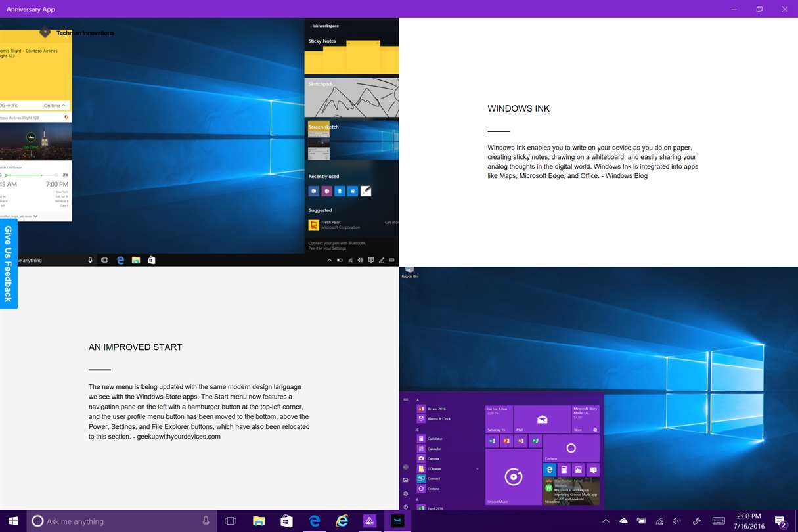Select Alarms & Clock in the Start menu list
This screenshot has height=532, width=798.
tap(434, 418)
